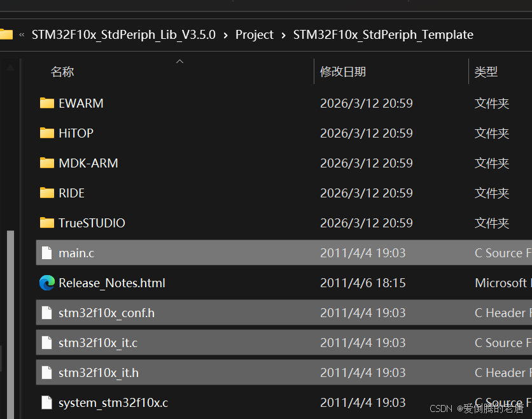Screen dimensions: 532x419
Task: Sort by 修改日期 column header
Action: click(343, 72)
